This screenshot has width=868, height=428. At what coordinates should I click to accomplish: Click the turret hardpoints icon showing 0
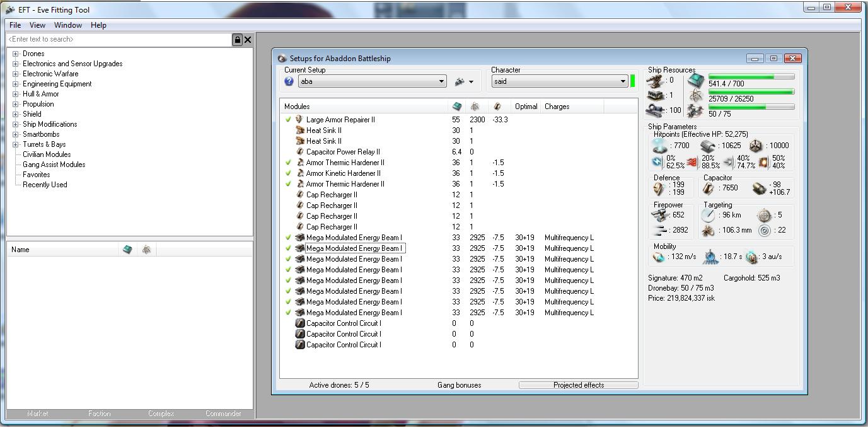coord(657,80)
